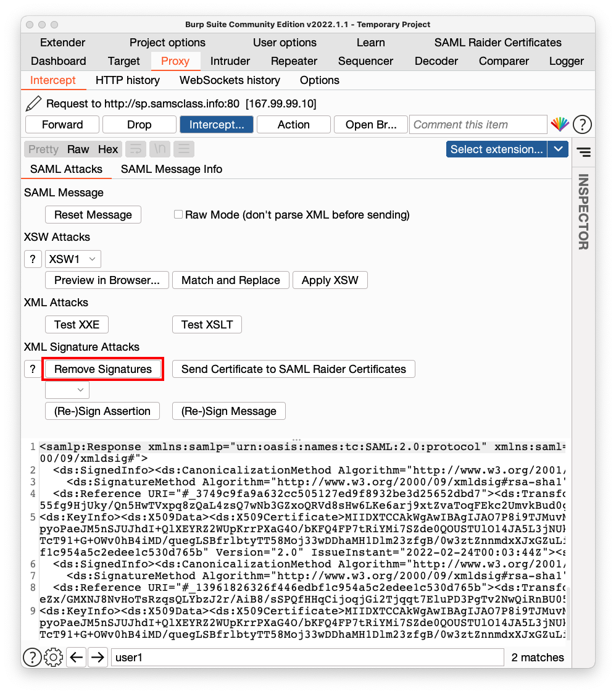Toggle the Intercept... button
Image resolution: width=616 pixels, height=694 pixels.
217,124
